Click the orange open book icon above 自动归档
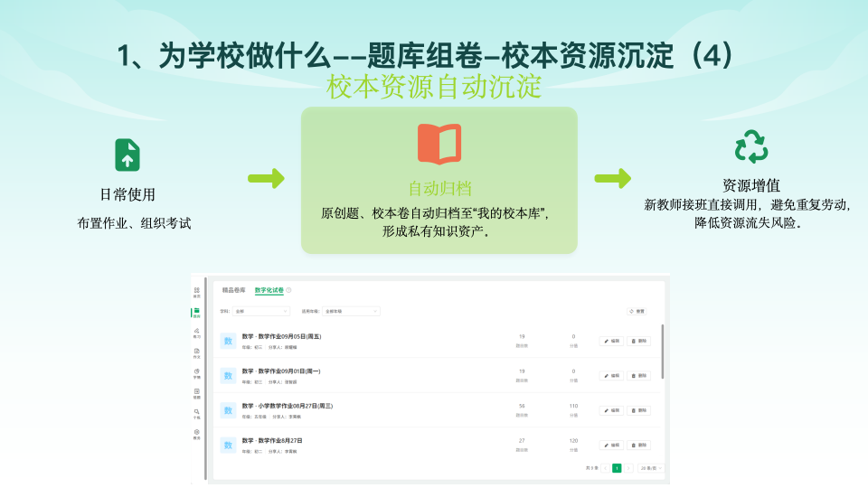Image resolution: width=868 pixels, height=488 pixels. click(x=439, y=145)
